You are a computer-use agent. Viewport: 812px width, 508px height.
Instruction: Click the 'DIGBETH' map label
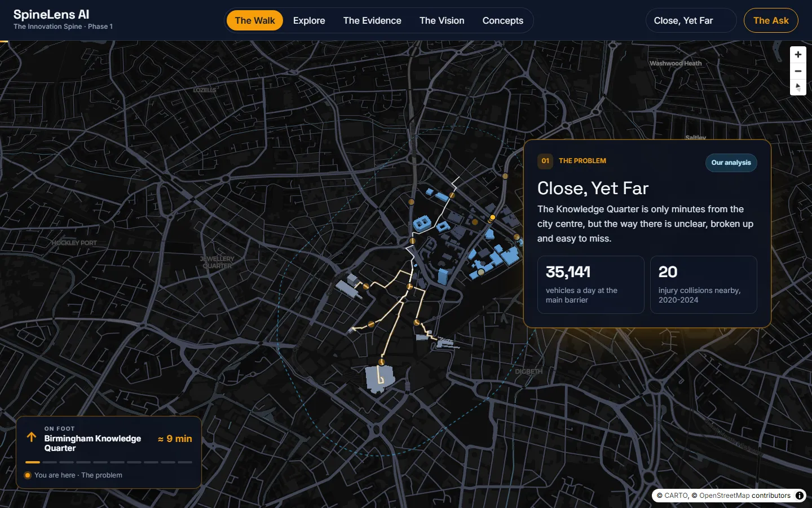click(x=529, y=371)
